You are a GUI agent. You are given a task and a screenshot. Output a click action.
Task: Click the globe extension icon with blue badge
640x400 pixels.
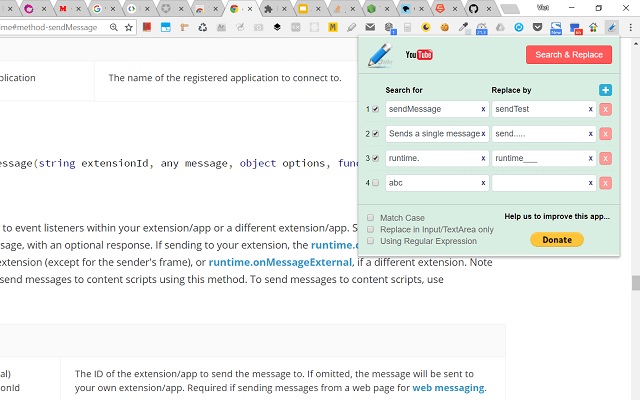tap(389, 28)
